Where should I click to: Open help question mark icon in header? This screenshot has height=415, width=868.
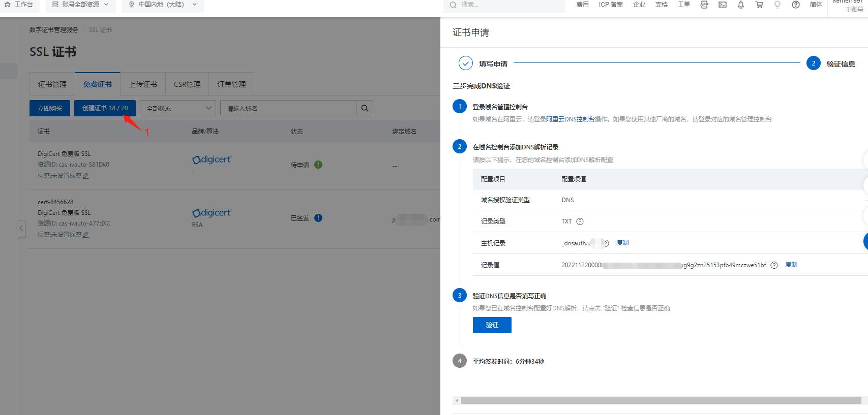796,5
